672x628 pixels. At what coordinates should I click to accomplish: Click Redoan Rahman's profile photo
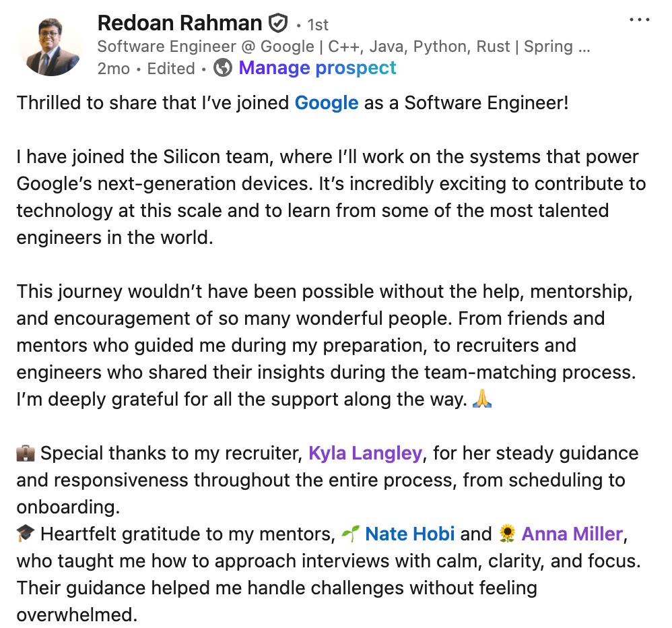(x=46, y=46)
